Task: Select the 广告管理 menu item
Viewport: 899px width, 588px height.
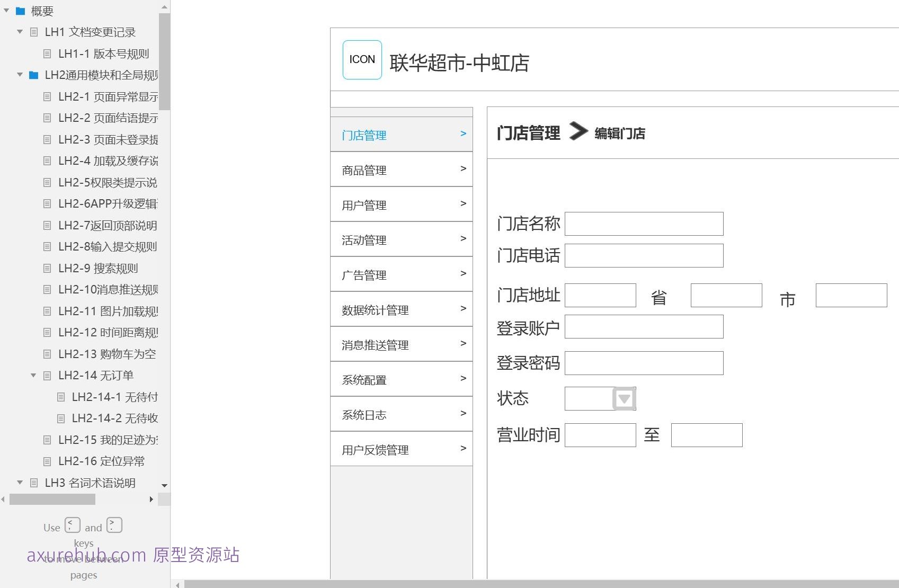Action: 402,274
